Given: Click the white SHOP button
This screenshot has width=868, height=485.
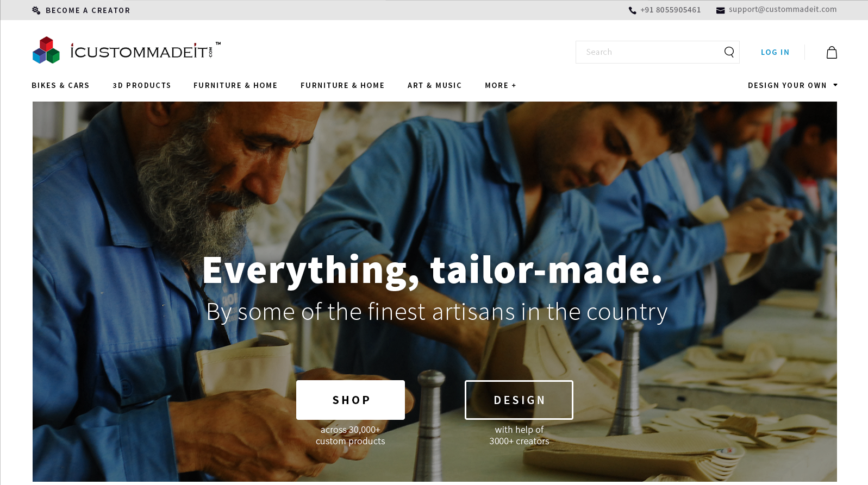Looking at the screenshot, I should pyautogui.click(x=351, y=400).
